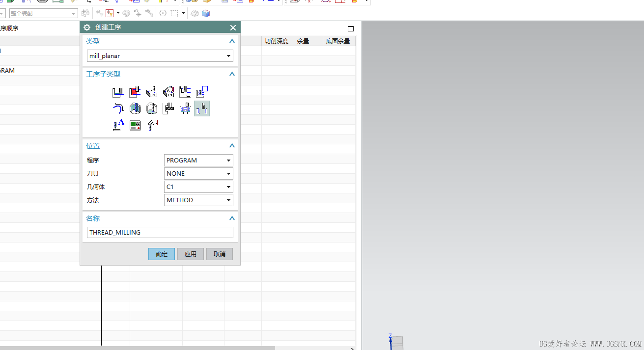Select the highlighted Thread Milling subtype icon
Viewport: 644px width, 350px height.
(x=202, y=108)
